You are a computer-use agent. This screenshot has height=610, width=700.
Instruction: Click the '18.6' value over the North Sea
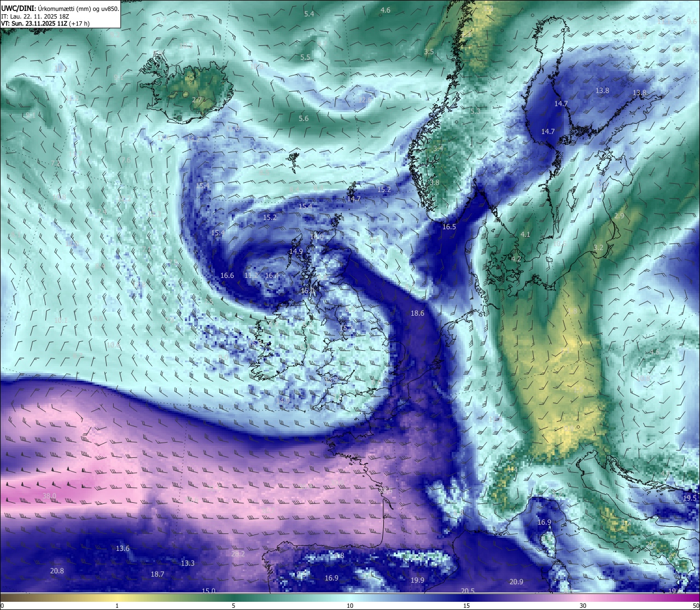pos(417,313)
